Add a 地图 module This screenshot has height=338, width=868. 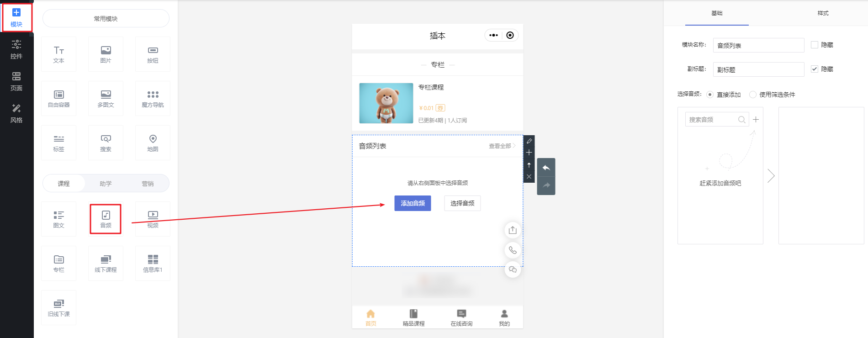click(x=153, y=143)
